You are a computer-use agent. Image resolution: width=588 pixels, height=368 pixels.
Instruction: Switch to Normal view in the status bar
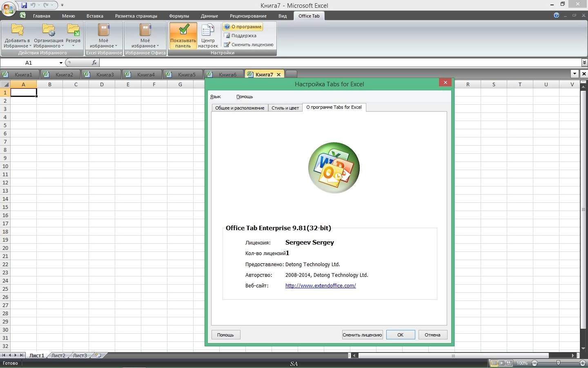click(x=494, y=363)
